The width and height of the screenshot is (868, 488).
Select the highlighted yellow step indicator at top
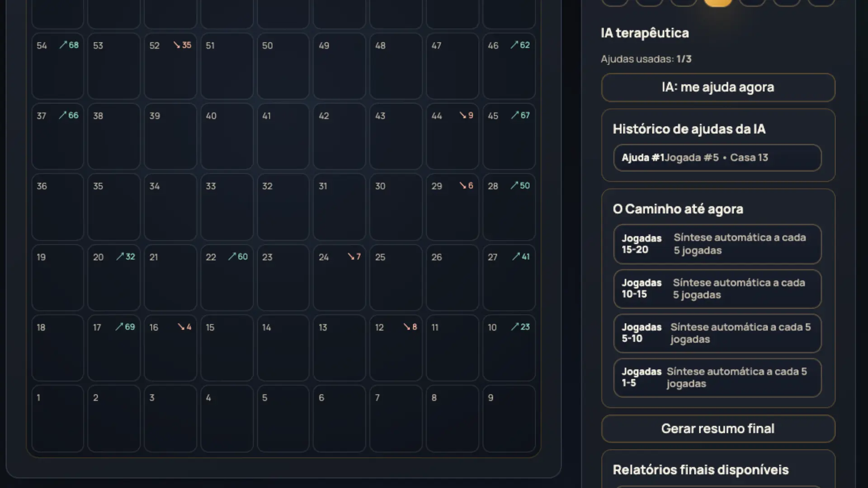(x=718, y=2)
